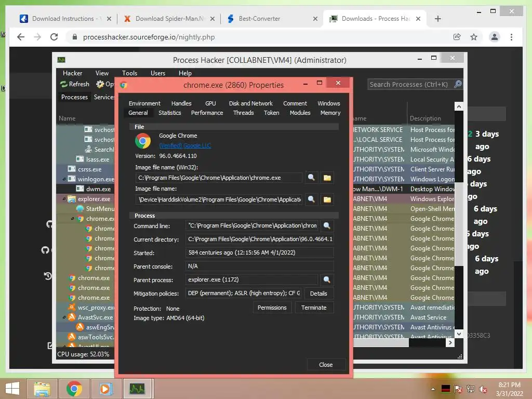Open the Hacker menu

click(x=72, y=73)
